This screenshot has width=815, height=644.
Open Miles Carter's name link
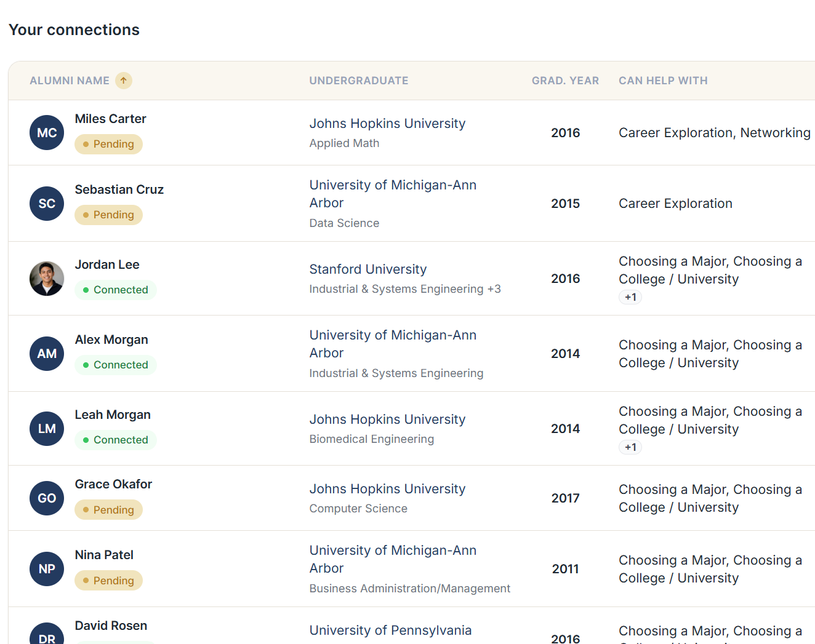[111, 119]
